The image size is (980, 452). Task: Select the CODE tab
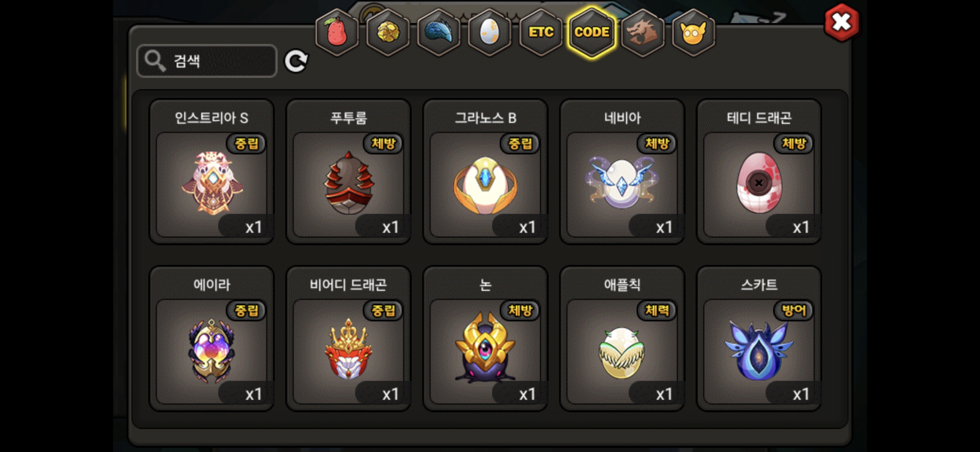point(591,32)
